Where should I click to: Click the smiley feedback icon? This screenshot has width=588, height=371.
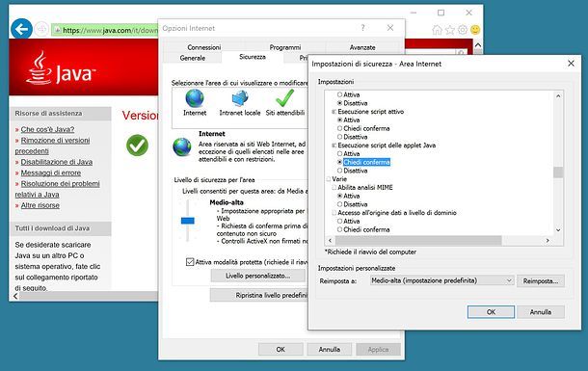[475, 30]
